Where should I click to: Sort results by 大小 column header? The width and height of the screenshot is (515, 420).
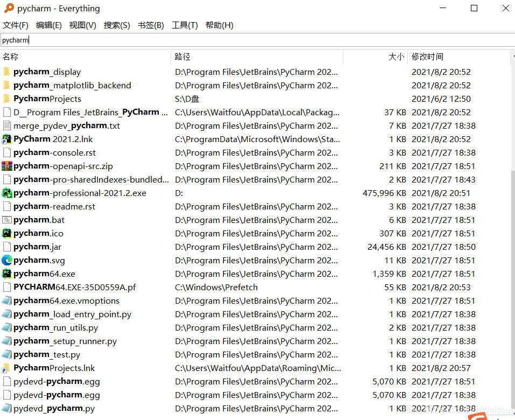click(376, 57)
